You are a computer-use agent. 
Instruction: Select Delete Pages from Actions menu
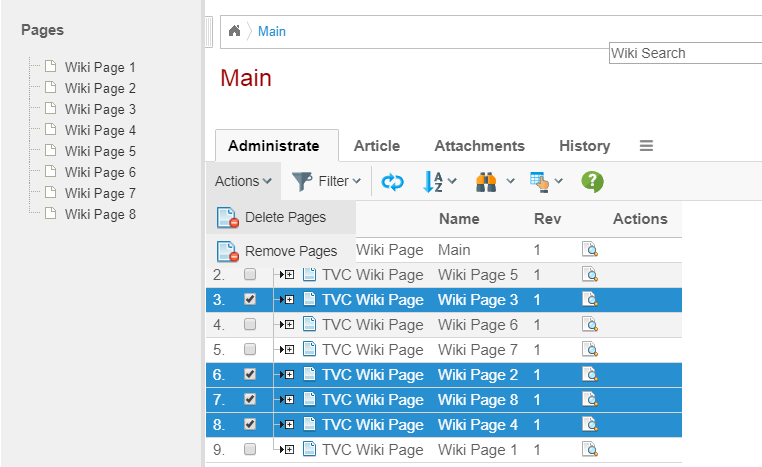284,218
